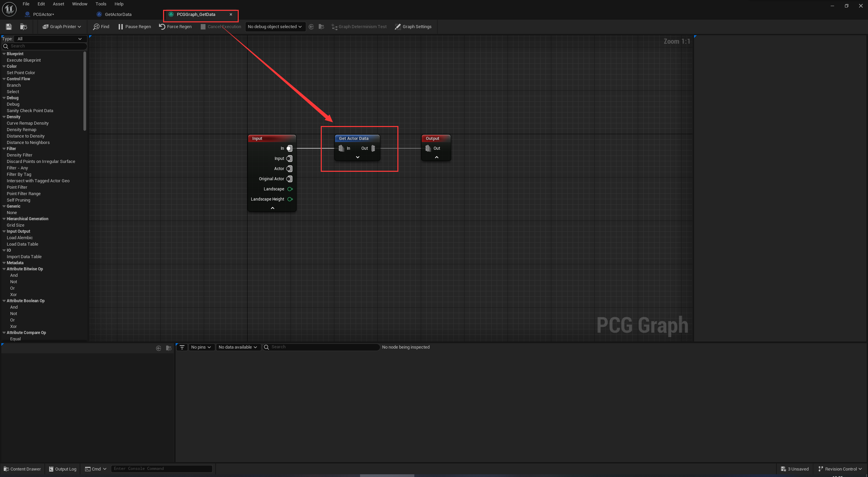Viewport: 868px width, 477px height.
Task: Click the console command input field
Action: tap(162, 469)
